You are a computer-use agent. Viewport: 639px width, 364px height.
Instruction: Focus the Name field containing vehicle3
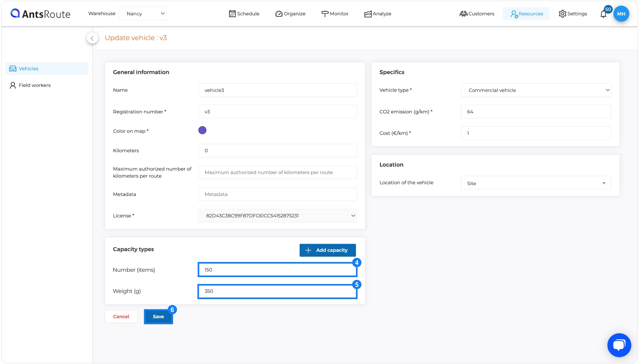[277, 90]
